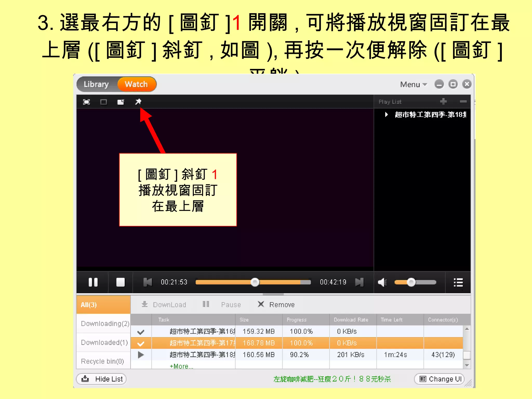532x399 pixels.
Task: Click the 159.32 MB size cell
Action: pyautogui.click(x=259, y=331)
